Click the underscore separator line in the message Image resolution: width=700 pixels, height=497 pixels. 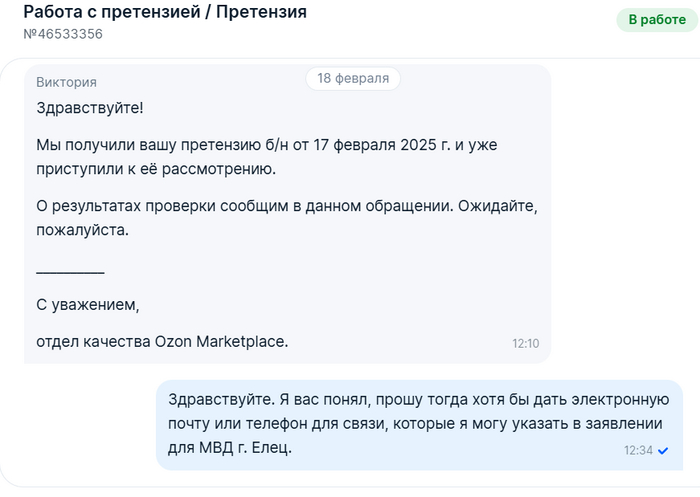pos(70,271)
